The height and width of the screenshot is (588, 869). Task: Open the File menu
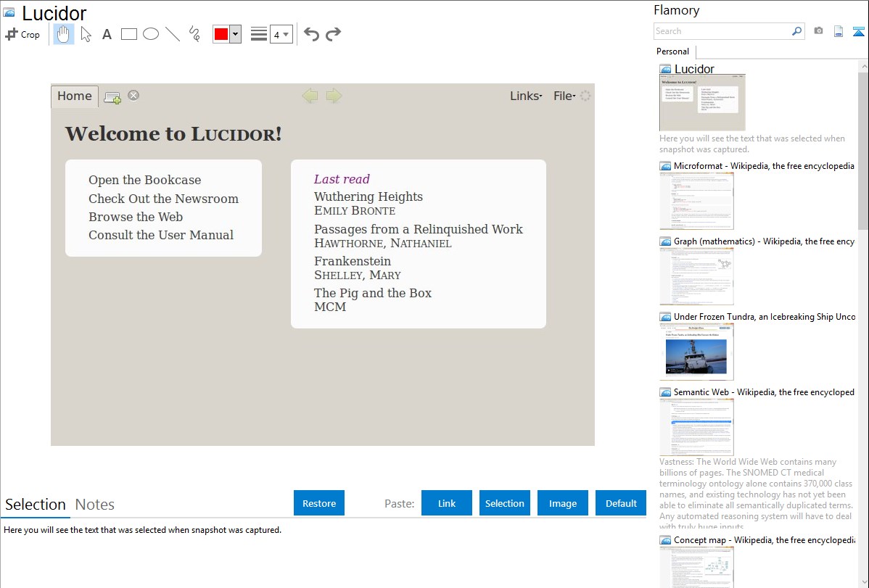click(564, 96)
